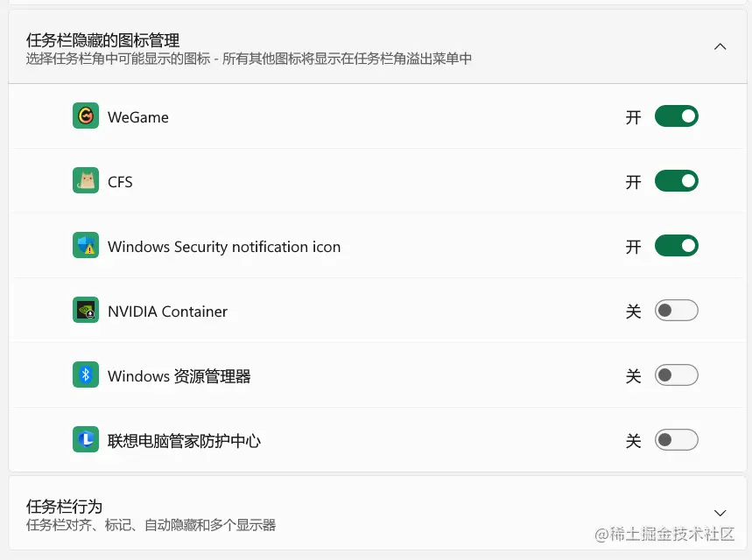This screenshot has height=560, width=752.
Task: Turn off the WeGame toggle
Action: [676, 115]
